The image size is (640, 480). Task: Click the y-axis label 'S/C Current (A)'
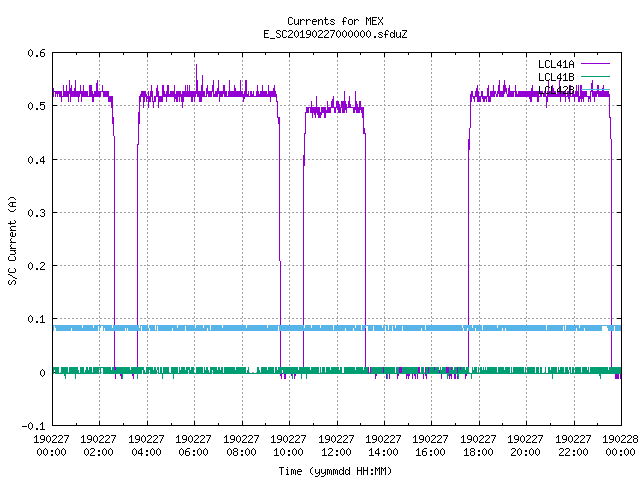tap(12, 240)
